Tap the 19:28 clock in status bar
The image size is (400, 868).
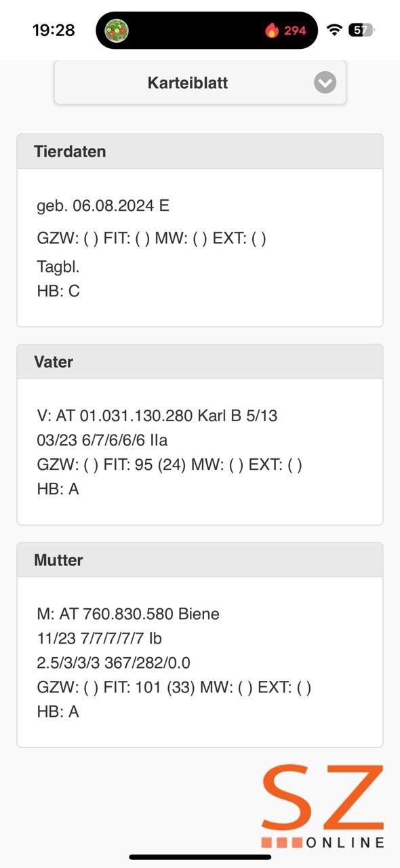[54, 31]
